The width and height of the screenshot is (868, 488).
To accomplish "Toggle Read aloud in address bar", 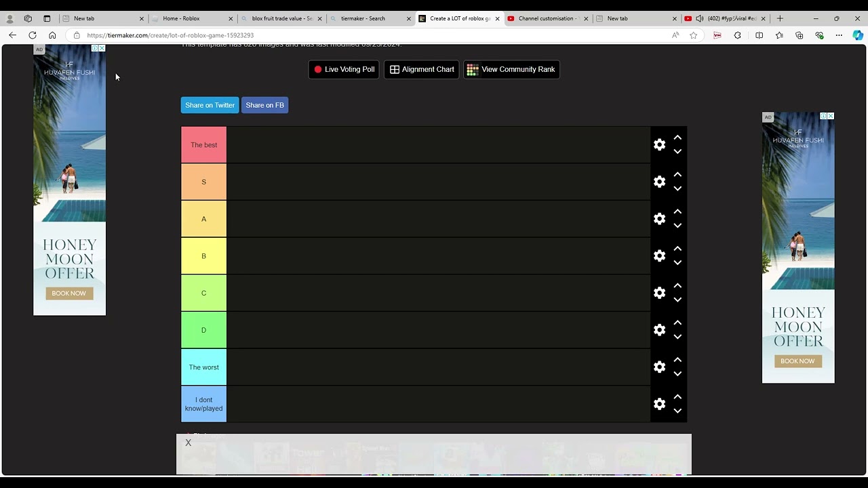I will click(x=675, y=35).
